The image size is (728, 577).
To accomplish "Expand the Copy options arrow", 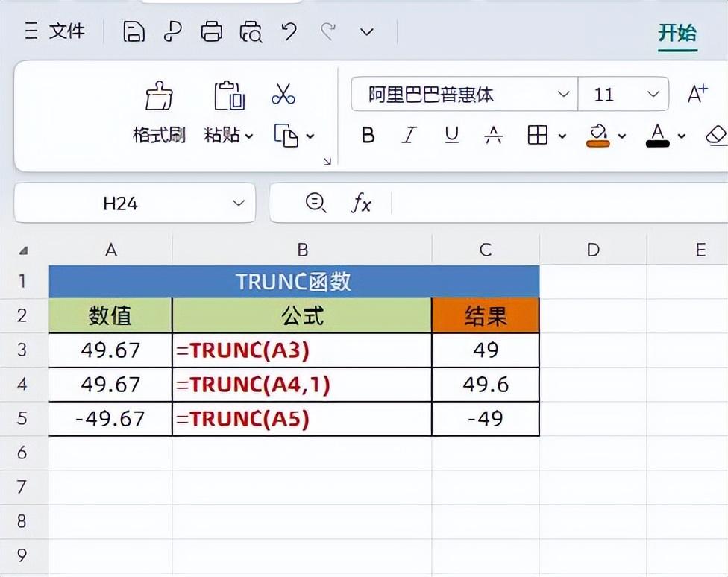I will click(310, 136).
